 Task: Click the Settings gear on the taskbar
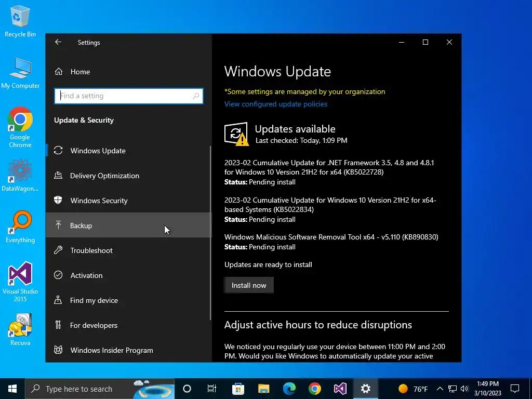click(365, 389)
